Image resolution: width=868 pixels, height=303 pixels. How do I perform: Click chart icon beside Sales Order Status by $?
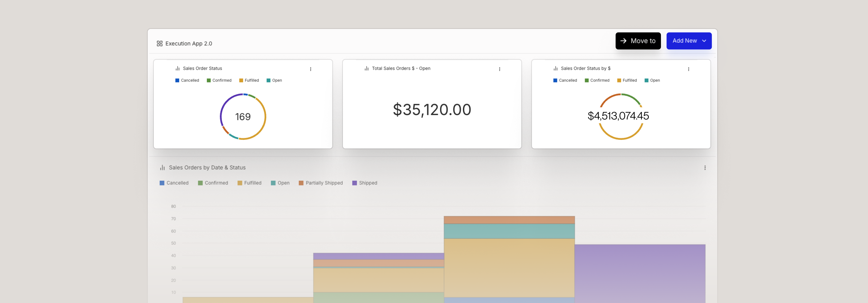[556, 69]
